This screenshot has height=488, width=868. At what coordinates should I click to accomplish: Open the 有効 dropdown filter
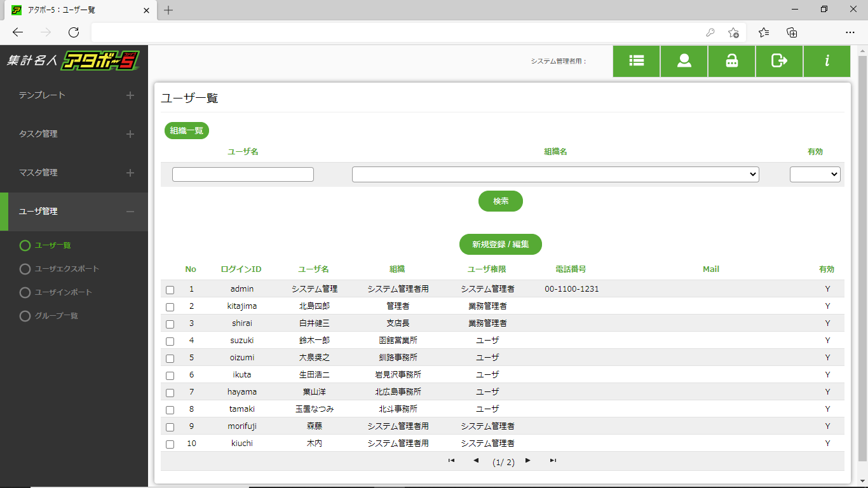[x=815, y=174]
